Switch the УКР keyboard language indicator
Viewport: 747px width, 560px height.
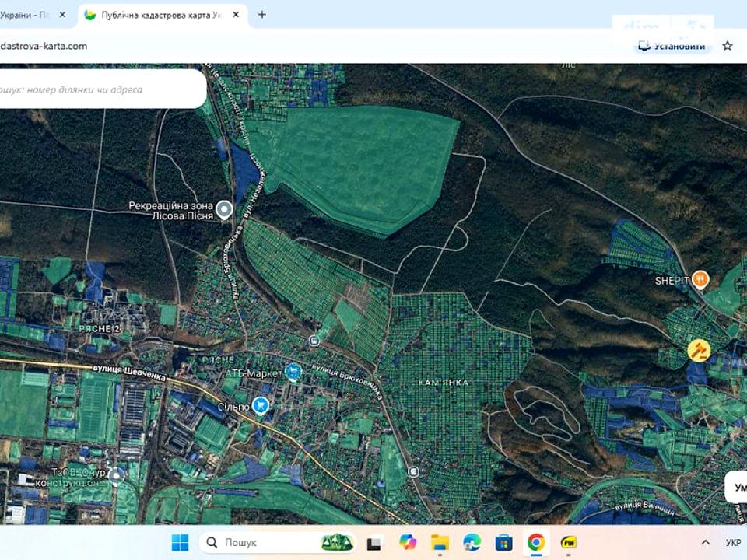pyautogui.click(x=733, y=542)
